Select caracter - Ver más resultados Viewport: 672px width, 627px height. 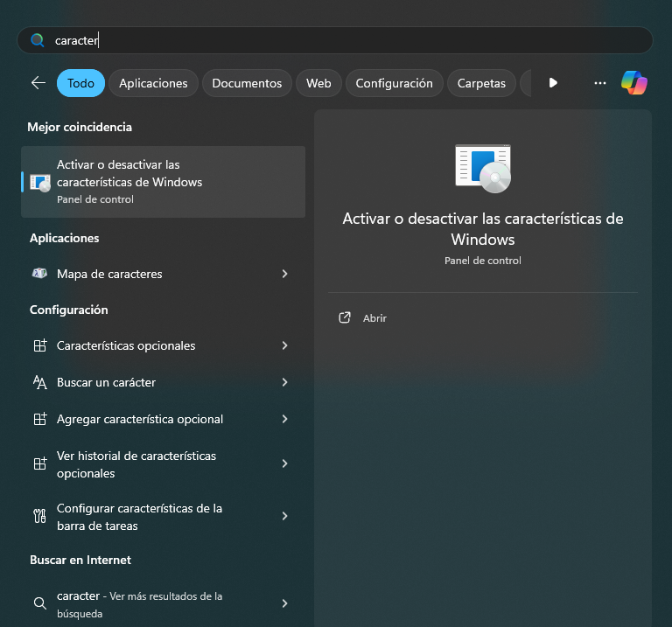(x=164, y=604)
